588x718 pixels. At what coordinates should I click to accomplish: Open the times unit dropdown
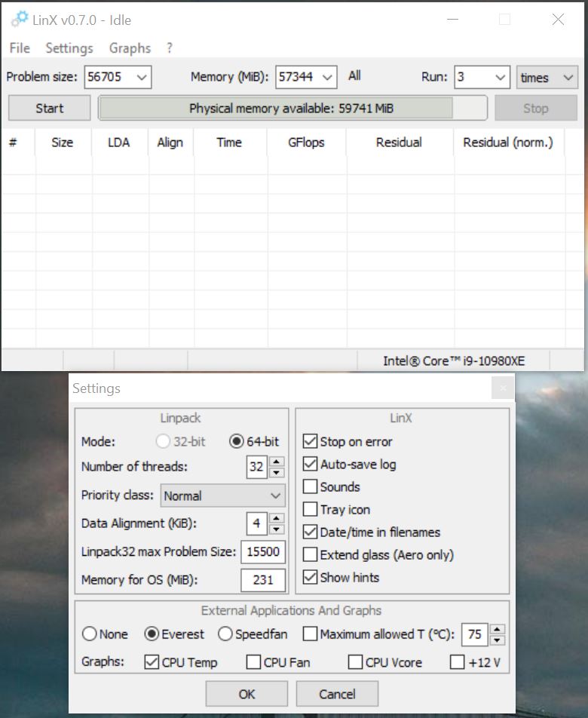coord(547,78)
